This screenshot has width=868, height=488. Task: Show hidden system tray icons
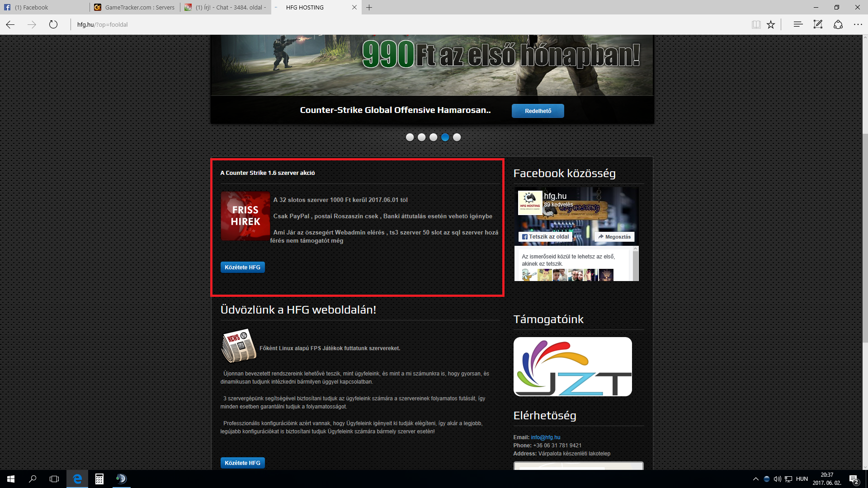click(755, 479)
